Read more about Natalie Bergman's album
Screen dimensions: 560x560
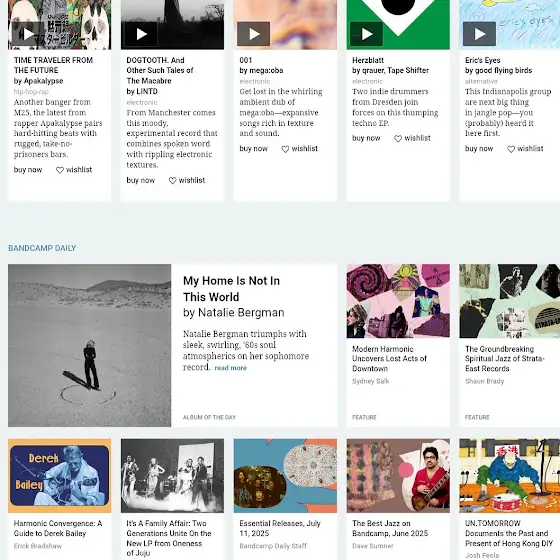231,368
